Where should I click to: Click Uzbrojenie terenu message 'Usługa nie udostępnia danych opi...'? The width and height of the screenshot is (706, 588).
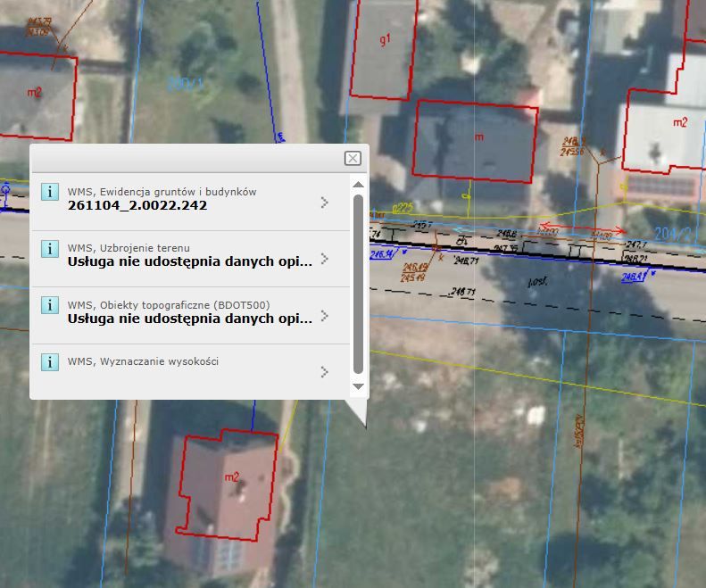(x=189, y=261)
